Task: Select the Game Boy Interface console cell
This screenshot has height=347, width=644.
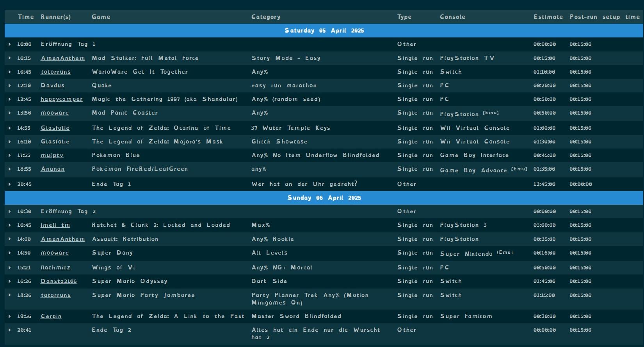Action: click(474, 155)
